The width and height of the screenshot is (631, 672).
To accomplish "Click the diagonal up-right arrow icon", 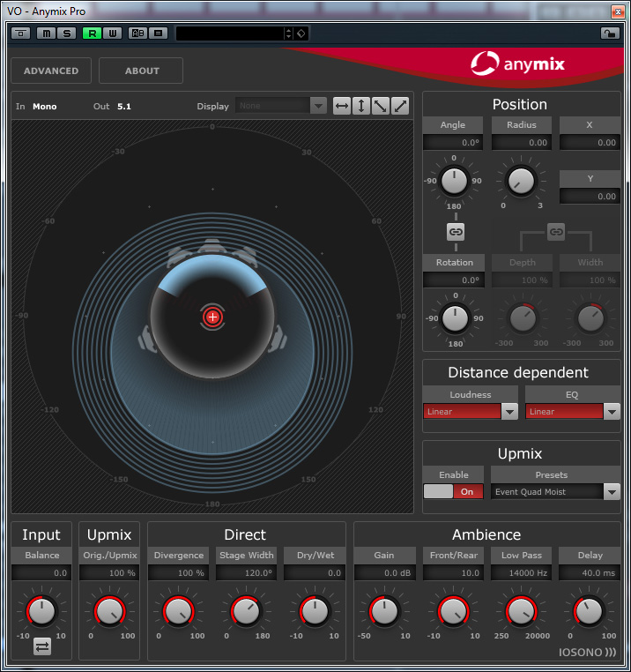I will 400,106.
